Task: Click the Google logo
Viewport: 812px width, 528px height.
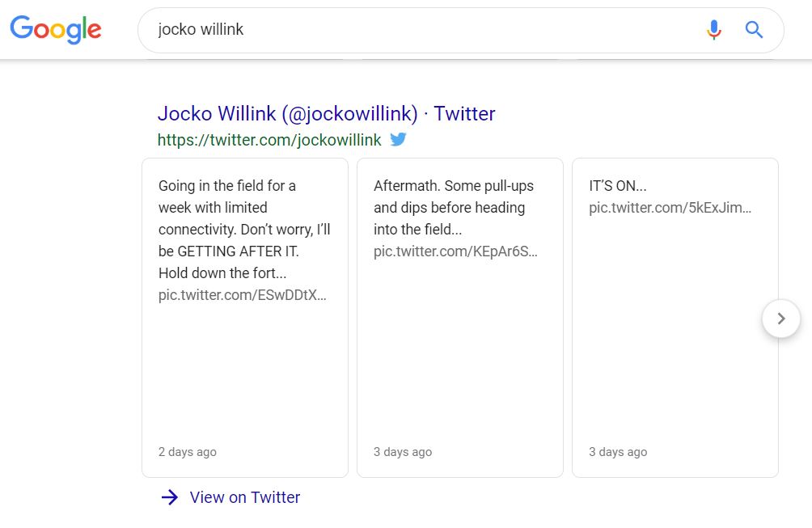Action: pyautogui.click(x=56, y=29)
